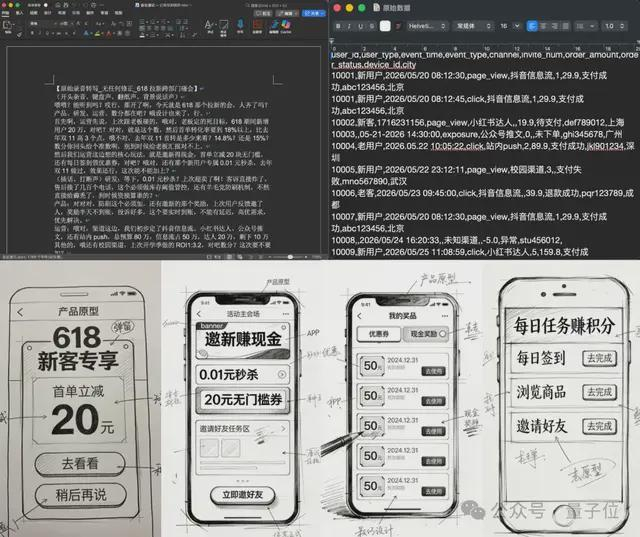The width and height of the screenshot is (640, 537).
Task: Toggle bold in the TextEdit toolbar
Action: point(338,26)
